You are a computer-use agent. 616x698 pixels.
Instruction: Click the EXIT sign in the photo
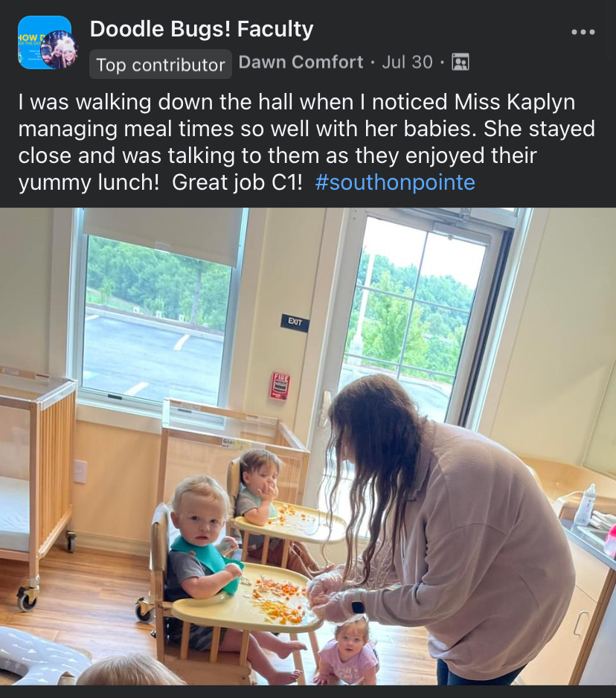click(x=295, y=322)
